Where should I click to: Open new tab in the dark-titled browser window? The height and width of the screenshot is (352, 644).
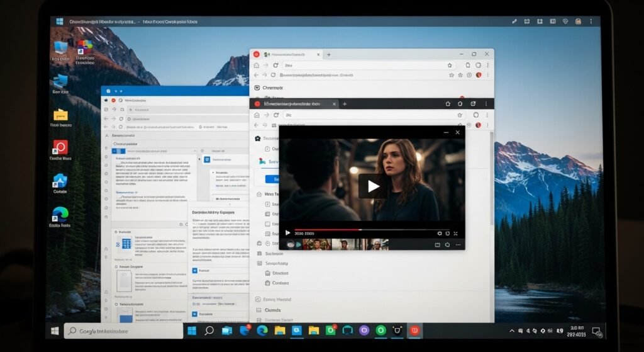pyautogui.click(x=344, y=104)
